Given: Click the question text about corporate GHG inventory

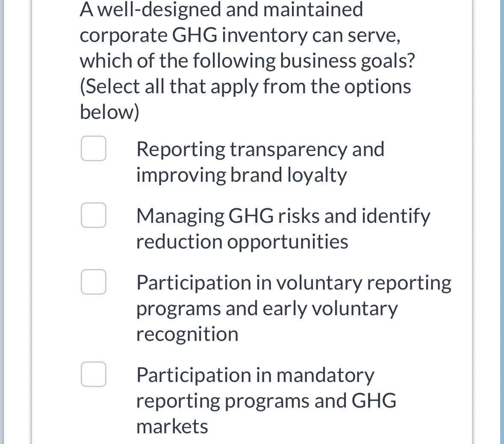Looking at the screenshot, I should 239,35.
